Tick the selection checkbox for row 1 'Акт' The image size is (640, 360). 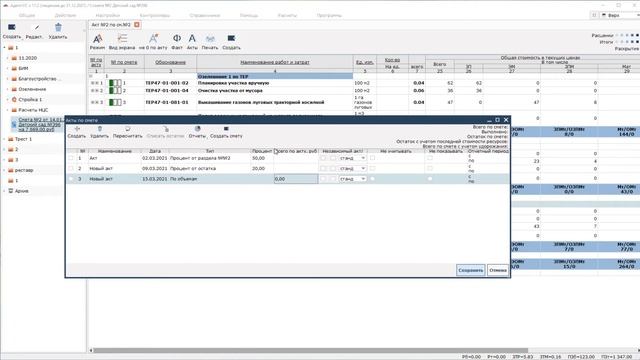71,158
